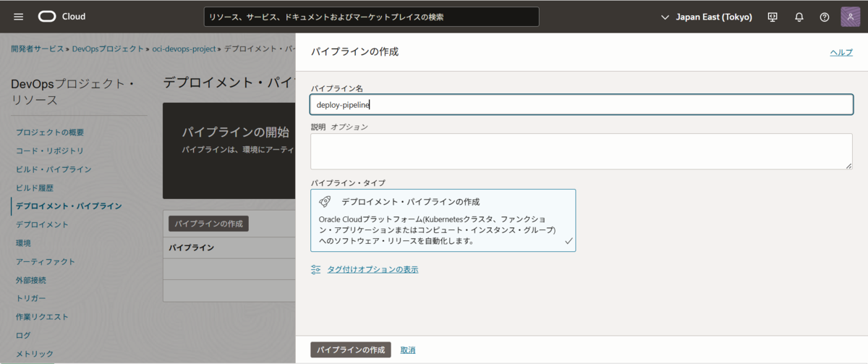Click the description optional text area
The image size is (868, 364).
[582, 151]
